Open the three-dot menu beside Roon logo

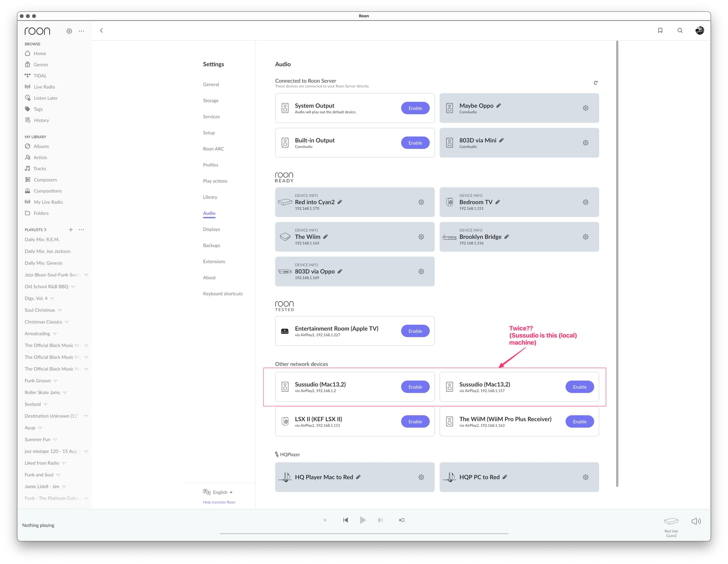(x=82, y=31)
